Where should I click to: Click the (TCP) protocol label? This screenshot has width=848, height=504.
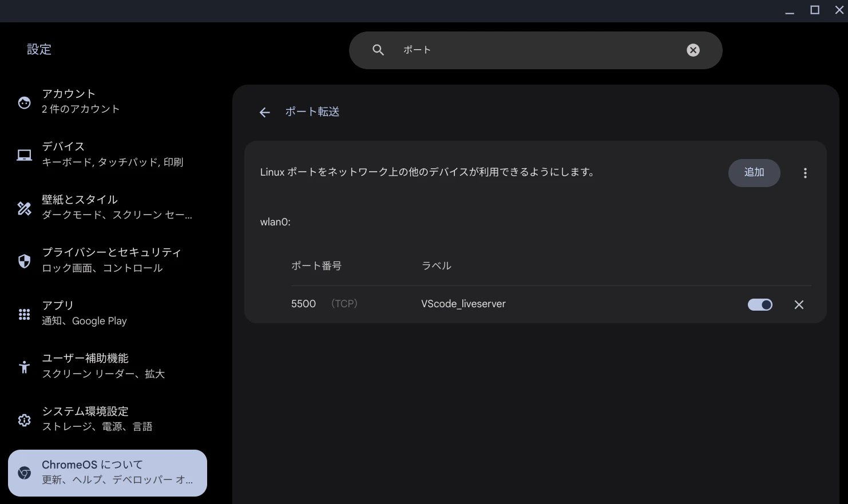pos(344,304)
